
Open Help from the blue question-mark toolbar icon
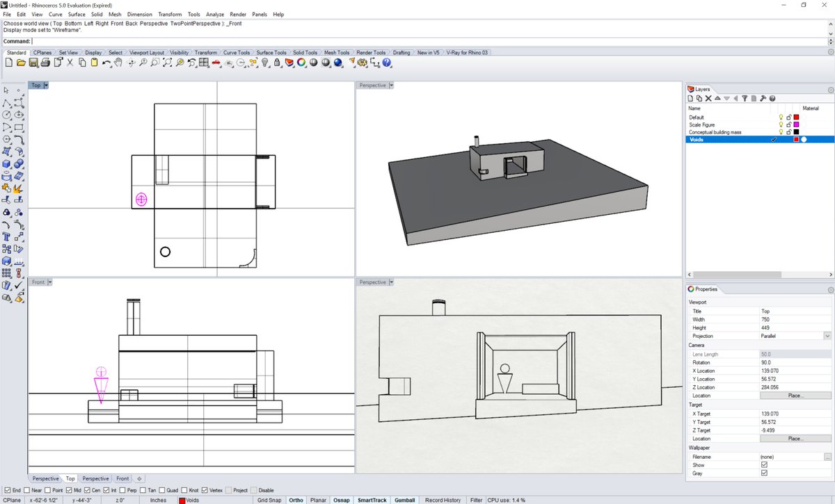(x=386, y=63)
